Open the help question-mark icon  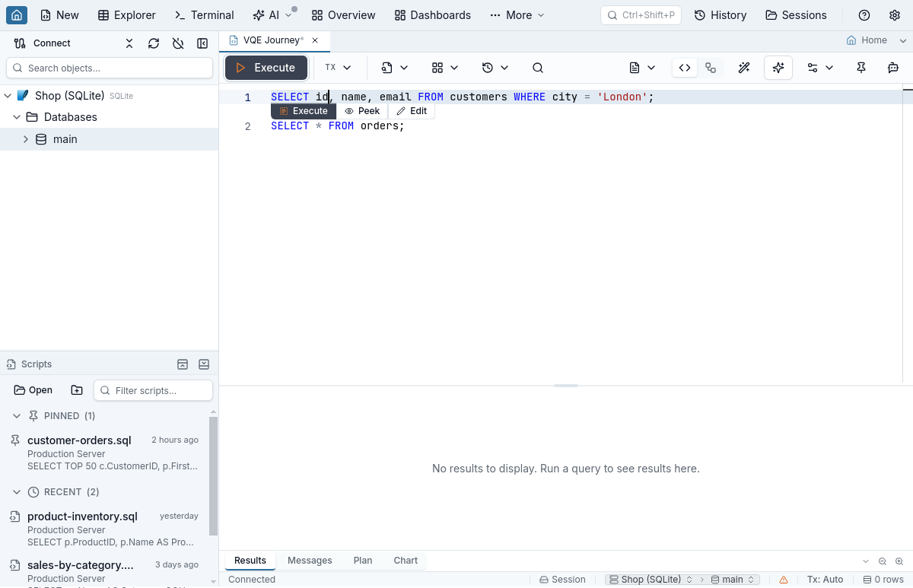coord(864,15)
